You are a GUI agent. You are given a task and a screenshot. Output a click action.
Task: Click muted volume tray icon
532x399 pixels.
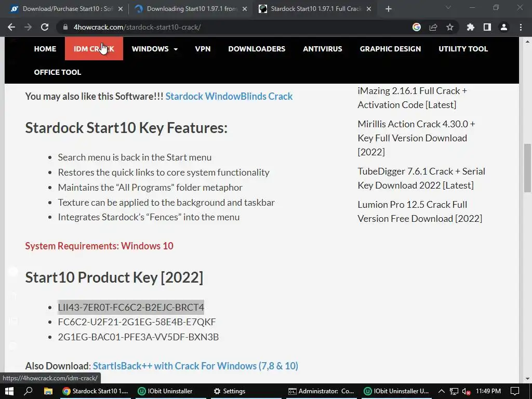point(466,391)
